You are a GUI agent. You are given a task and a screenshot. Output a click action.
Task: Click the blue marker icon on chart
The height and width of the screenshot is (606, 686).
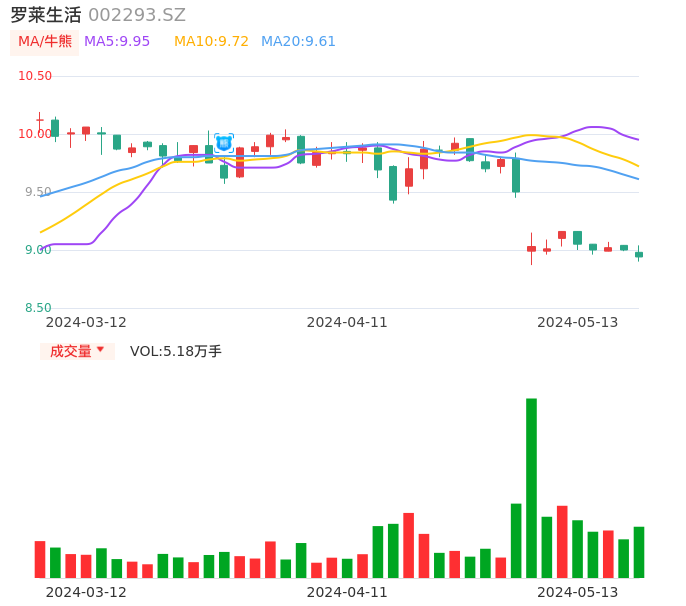[224, 143]
